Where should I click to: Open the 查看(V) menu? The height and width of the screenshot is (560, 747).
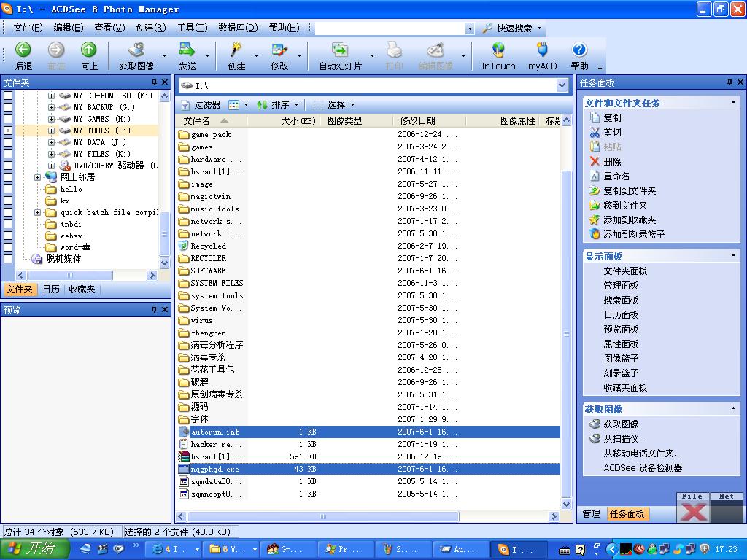[109, 28]
